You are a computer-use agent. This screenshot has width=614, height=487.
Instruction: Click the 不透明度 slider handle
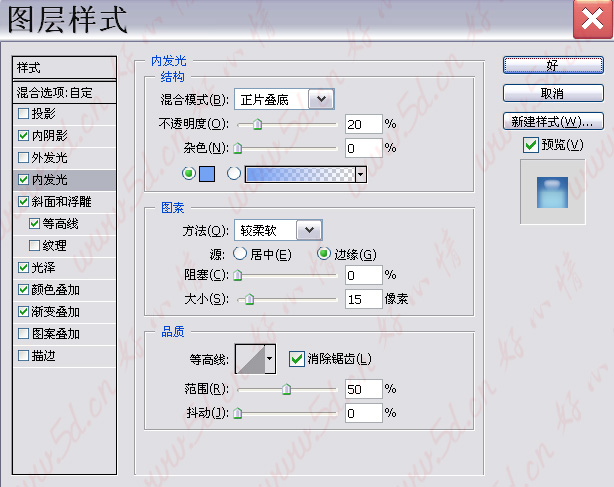[x=257, y=124]
